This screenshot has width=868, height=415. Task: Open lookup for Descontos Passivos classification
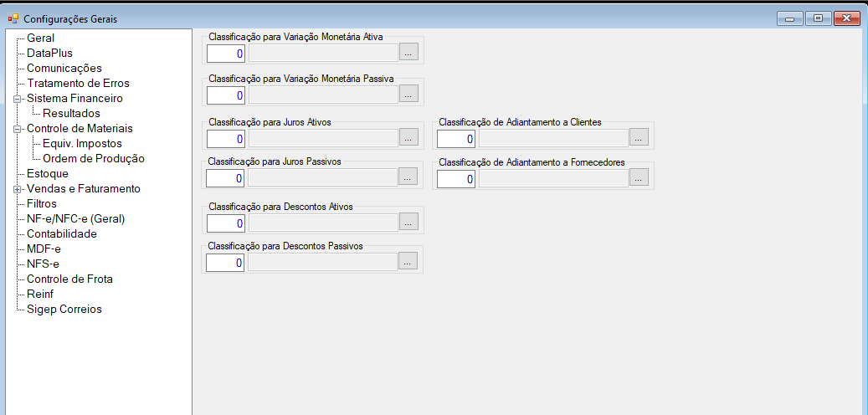tap(408, 262)
